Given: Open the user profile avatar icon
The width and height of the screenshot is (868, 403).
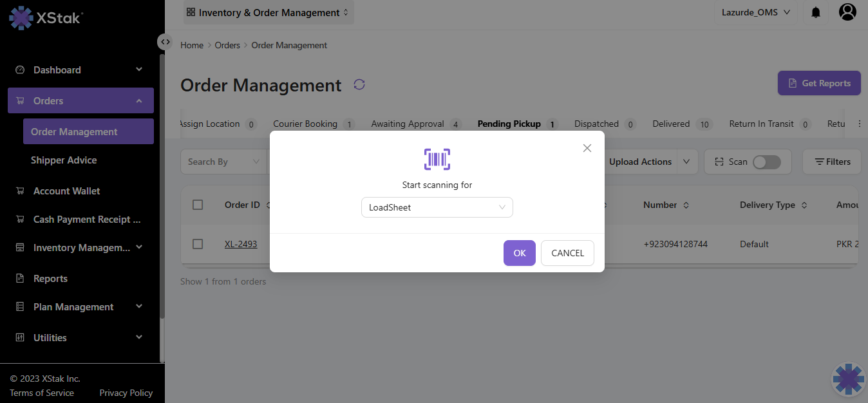Looking at the screenshot, I should tap(847, 12).
